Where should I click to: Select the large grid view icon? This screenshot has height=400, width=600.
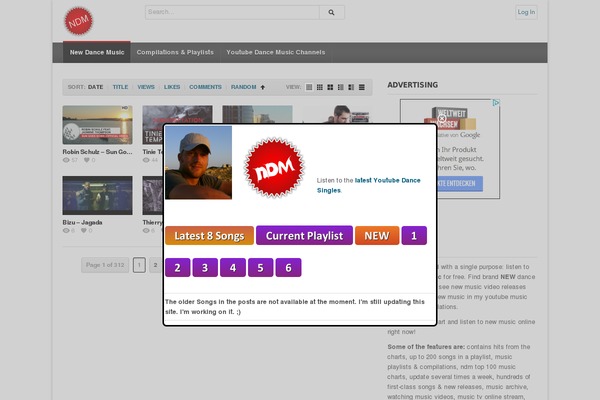330,87
